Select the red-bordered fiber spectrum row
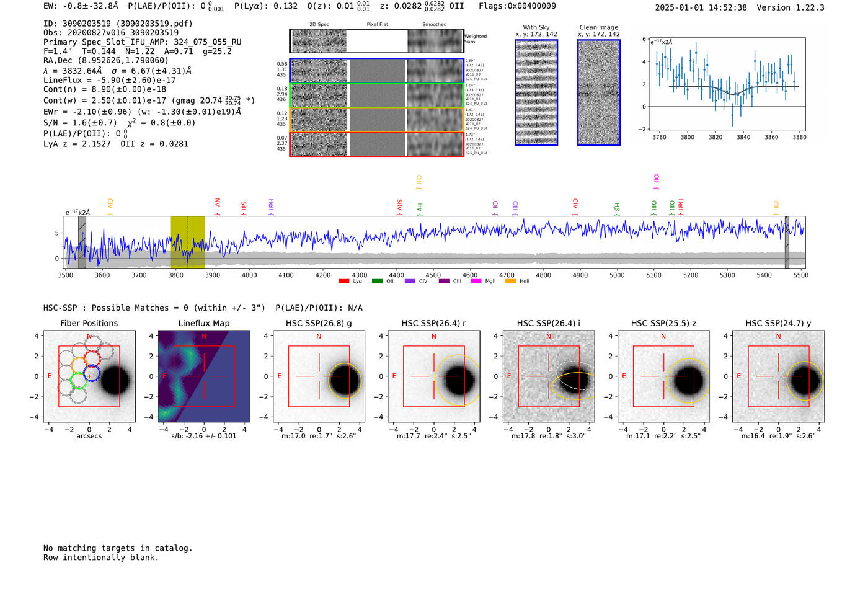Screen dimensions: 868x591 pos(377,144)
